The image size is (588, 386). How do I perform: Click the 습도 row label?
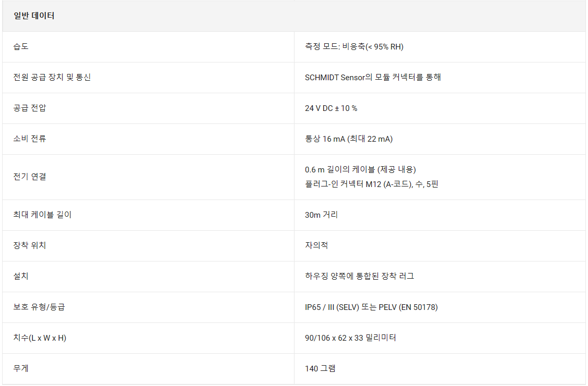pyautogui.click(x=21, y=47)
